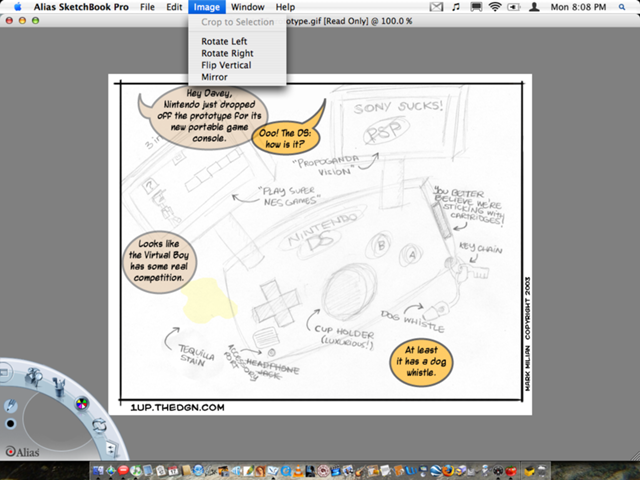
Task: Open Finder from the dock
Action: click(x=98, y=471)
